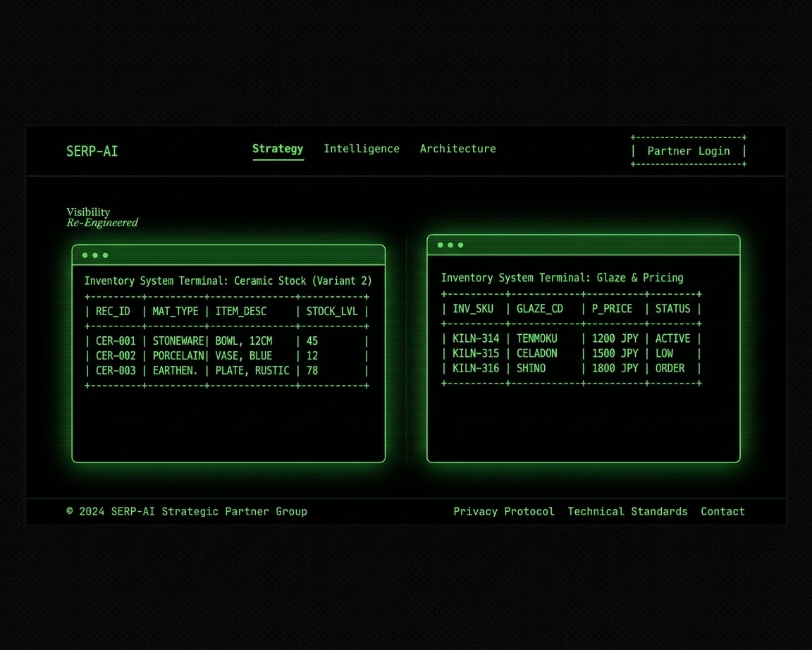The image size is (812, 650).
Task: Click the MAT_TYPE column header
Action: (176, 312)
